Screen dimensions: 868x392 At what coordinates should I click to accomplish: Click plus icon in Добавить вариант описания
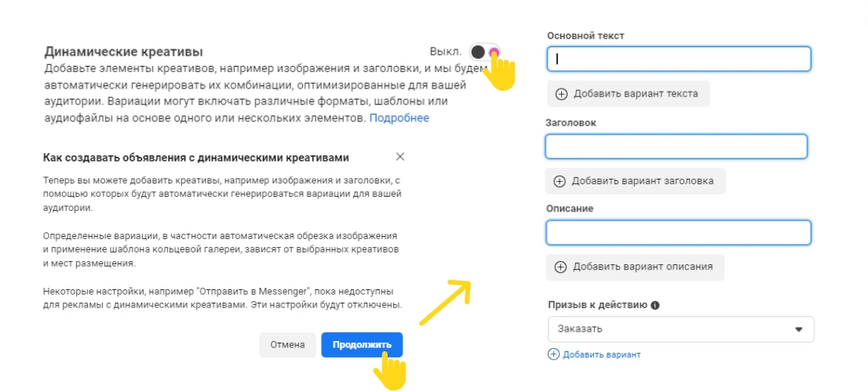561,267
